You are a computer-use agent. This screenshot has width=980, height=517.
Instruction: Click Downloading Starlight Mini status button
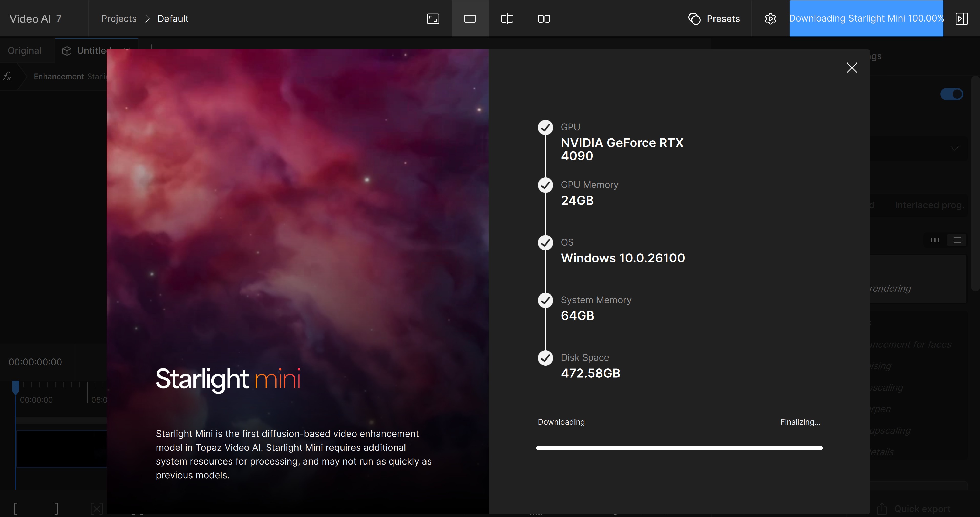tap(866, 19)
